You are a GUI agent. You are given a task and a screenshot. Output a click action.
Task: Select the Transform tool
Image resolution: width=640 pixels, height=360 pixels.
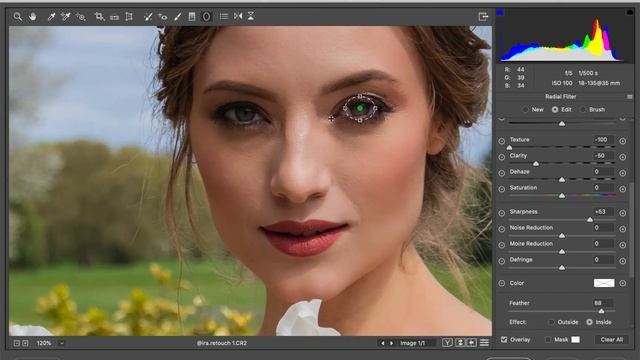click(x=129, y=16)
